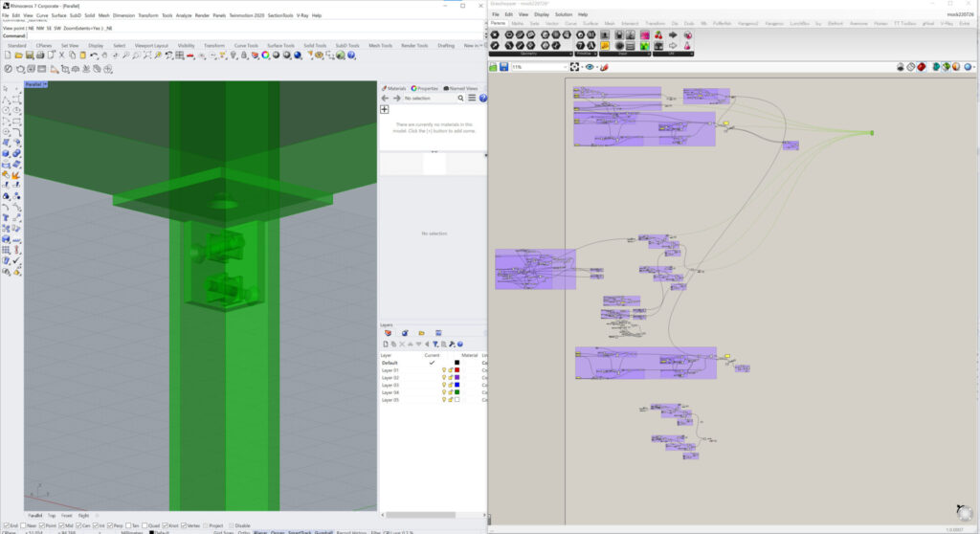The image size is (980, 534).
Task: Click the Save icon in Rhino toolbar
Action: pyautogui.click(x=29, y=56)
